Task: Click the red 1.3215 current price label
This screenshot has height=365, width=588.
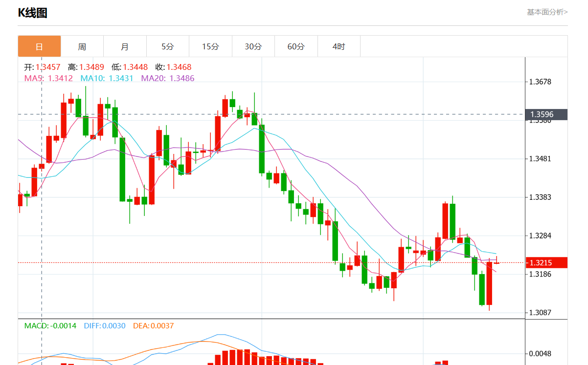Action: coord(546,263)
